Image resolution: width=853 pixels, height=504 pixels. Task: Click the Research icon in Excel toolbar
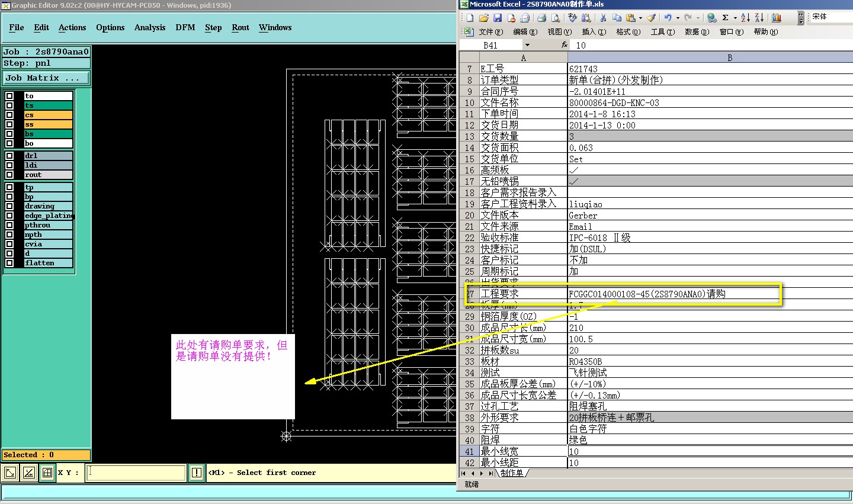tap(586, 18)
